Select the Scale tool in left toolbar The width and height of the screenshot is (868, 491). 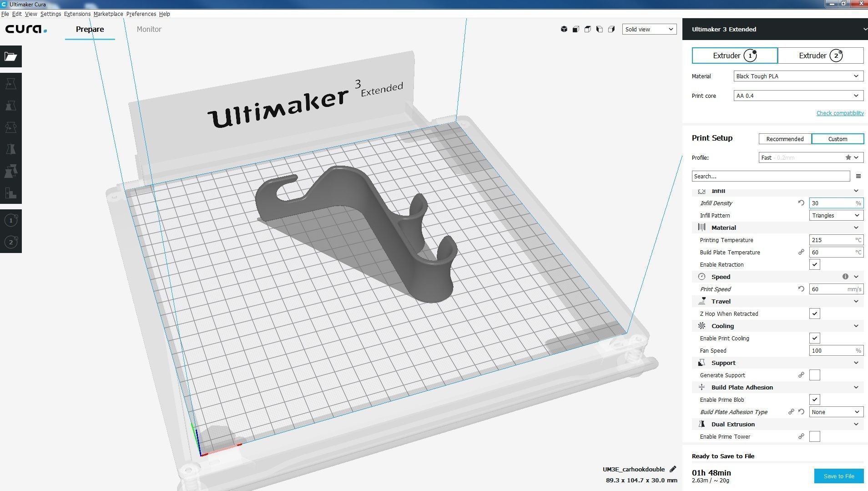(x=11, y=106)
